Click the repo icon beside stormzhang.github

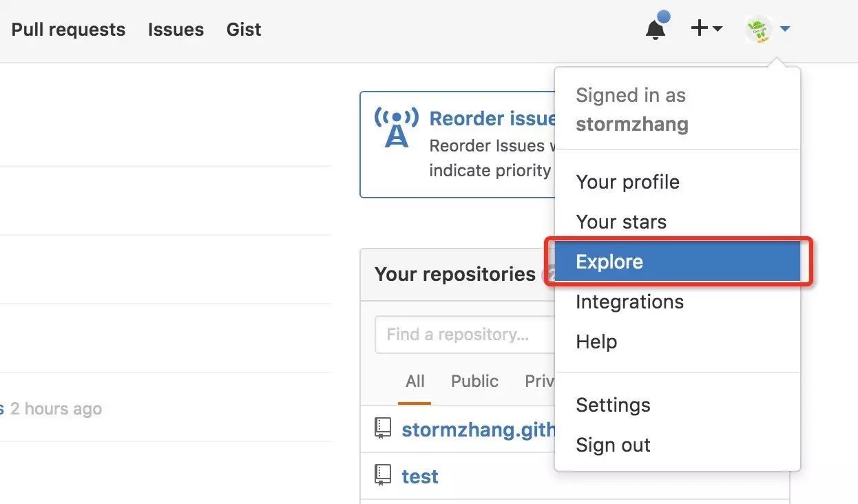(x=383, y=428)
